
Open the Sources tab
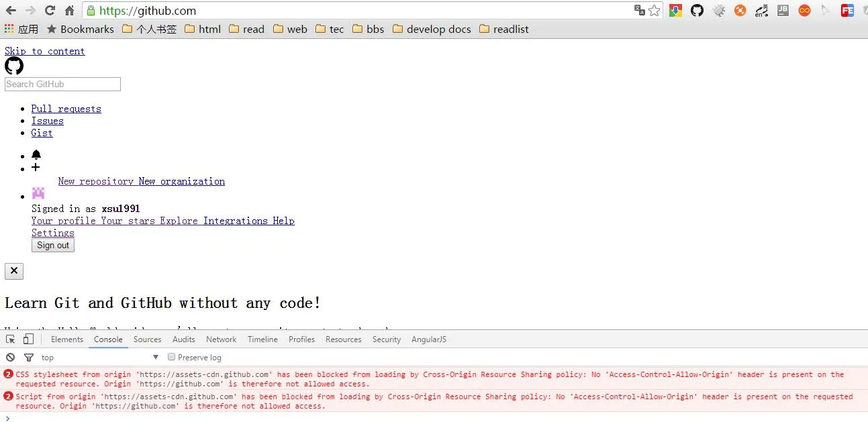(x=148, y=339)
